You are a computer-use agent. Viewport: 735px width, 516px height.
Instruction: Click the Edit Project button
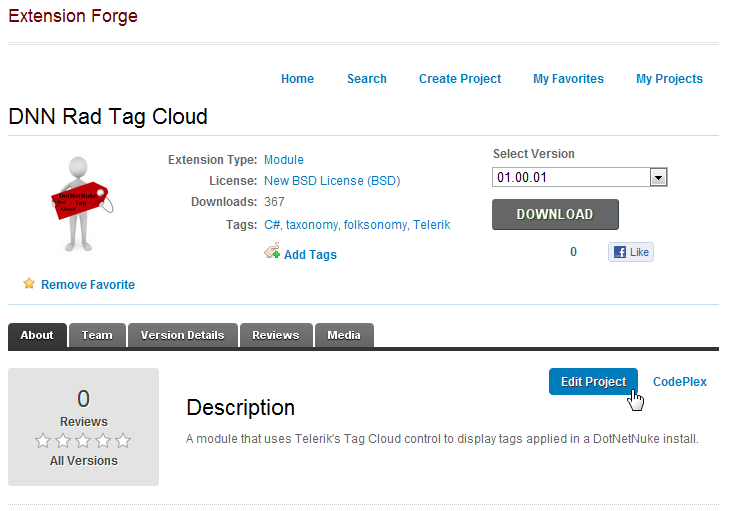[x=593, y=381]
